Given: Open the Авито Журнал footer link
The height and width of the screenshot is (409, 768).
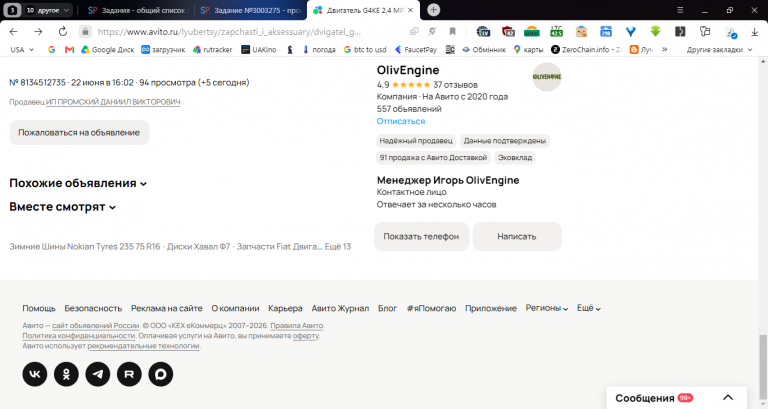Looking at the screenshot, I should point(340,308).
